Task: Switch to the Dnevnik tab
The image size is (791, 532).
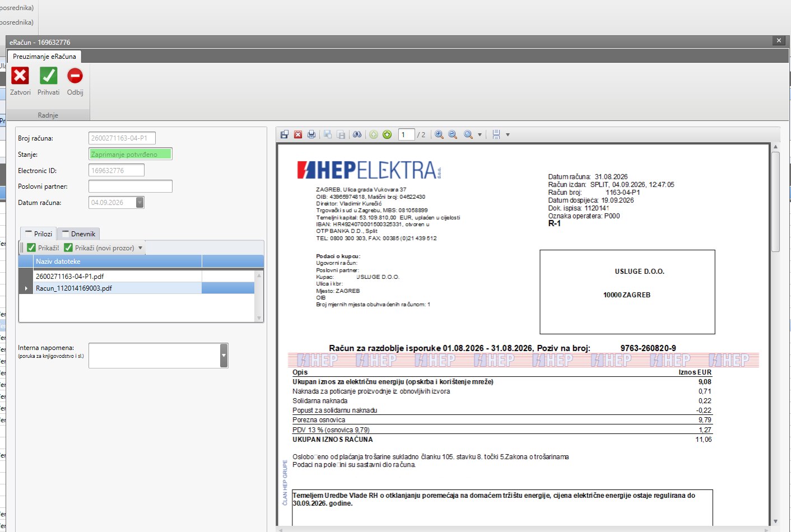Action: pyautogui.click(x=78, y=234)
